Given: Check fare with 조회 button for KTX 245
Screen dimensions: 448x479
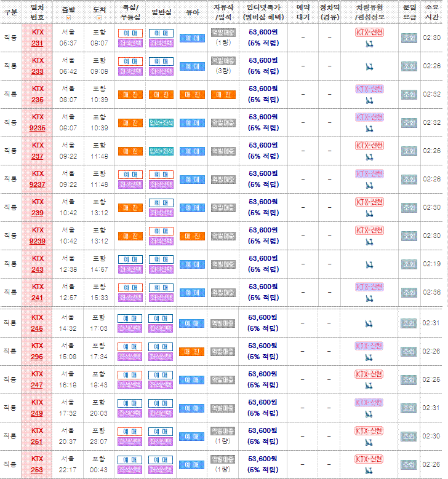Looking at the screenshot, I should (409, 323).
